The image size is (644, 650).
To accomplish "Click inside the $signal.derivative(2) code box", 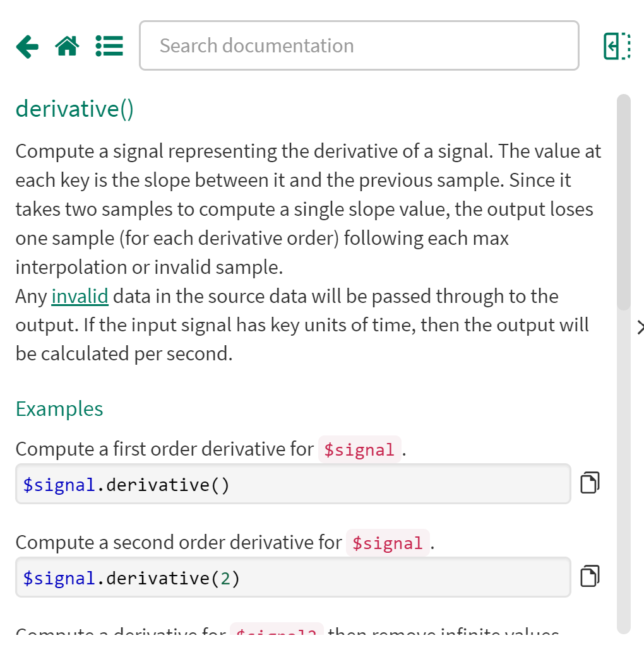I will (293, 577).
